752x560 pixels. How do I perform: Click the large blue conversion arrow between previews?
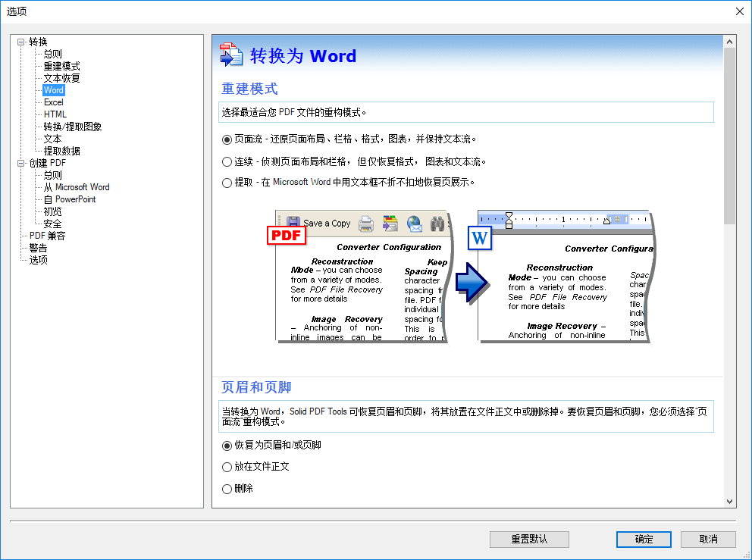470,283
